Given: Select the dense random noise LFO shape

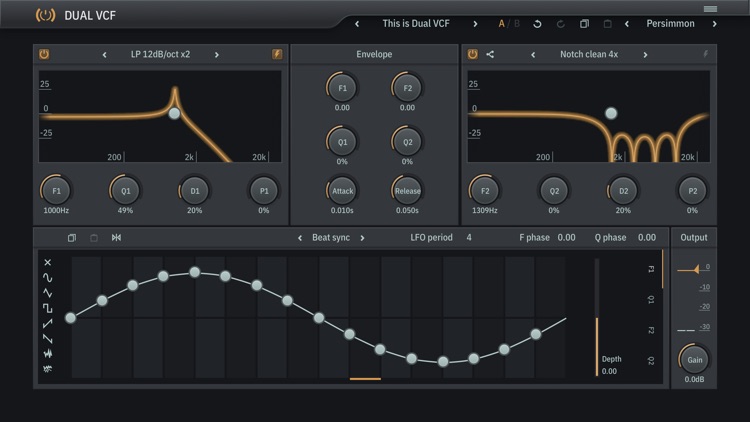Looking at the screenshot, I should (x=47, y=354).
